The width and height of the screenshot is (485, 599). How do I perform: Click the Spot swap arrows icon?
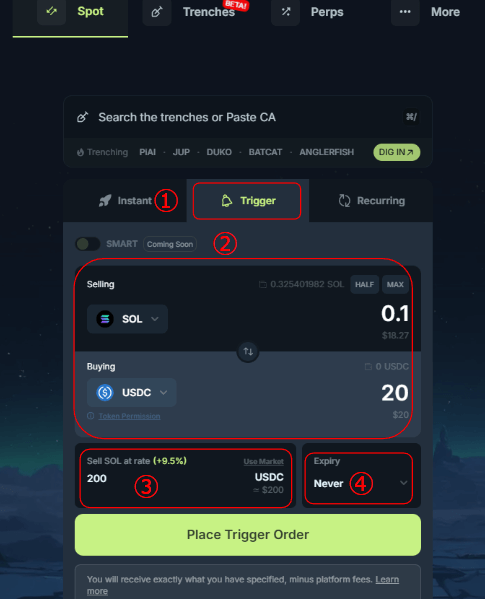(52, 11)
